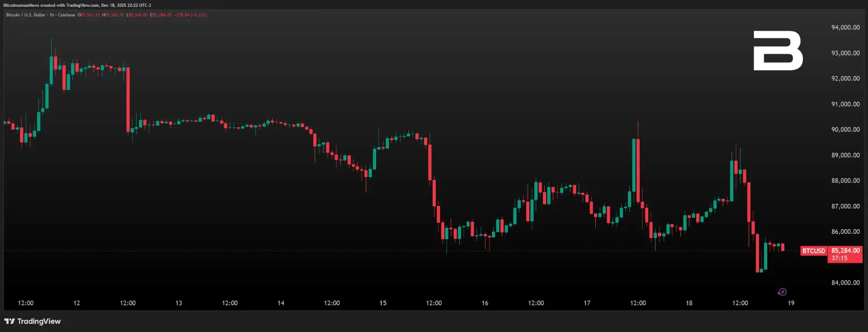The height and width of the screenshot is (332, 868).
Task: Click the 92,000.00 price axis label
Action: (845, 79)
